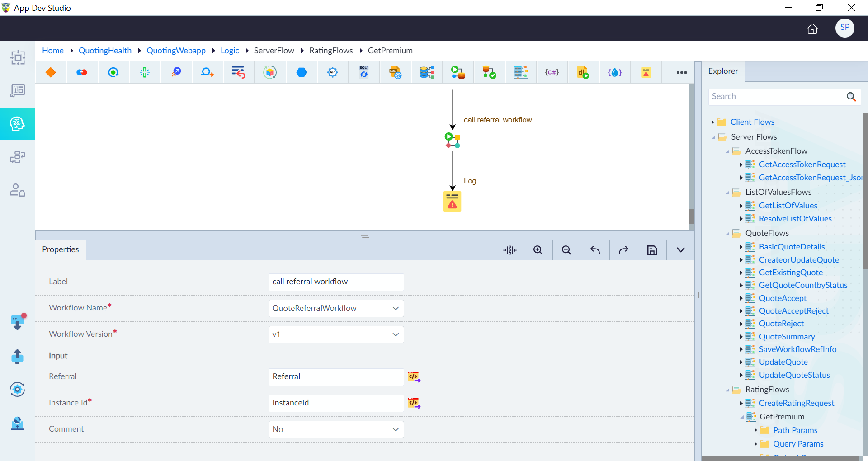Screen dimensions: 868x461
Task: Click the C# code snippet toolbar icon
Action: (x=552, y=72)
